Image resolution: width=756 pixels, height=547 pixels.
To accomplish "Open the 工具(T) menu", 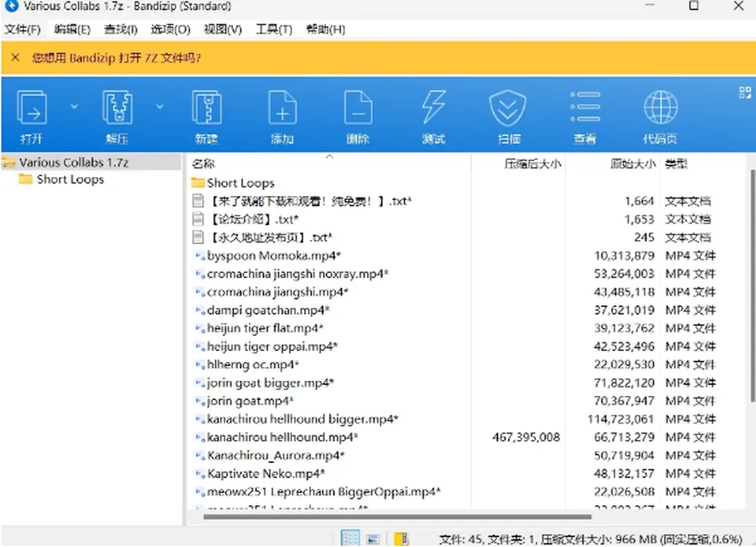I will point(273,29).
